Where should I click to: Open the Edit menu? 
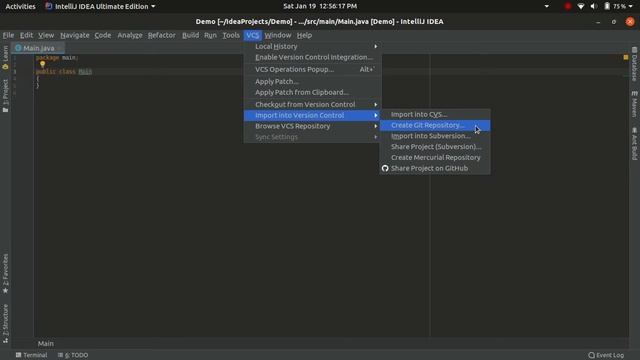(27, 35)
